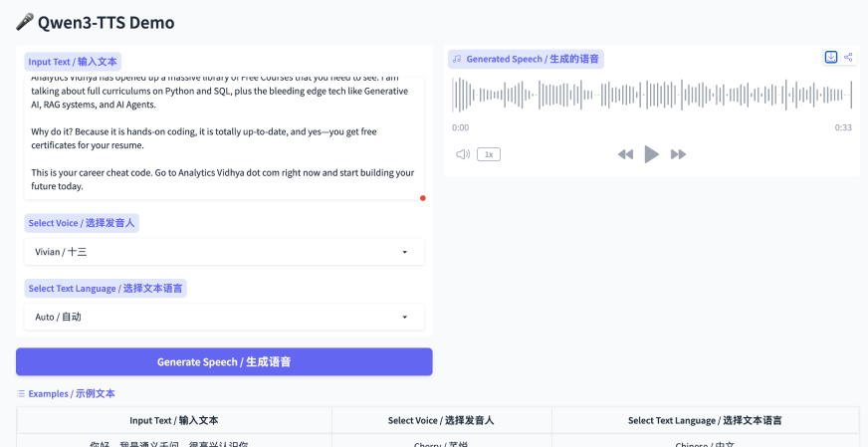Play the generated speech
The height and width of the screenshot is (447, 868).
point(652,154)
